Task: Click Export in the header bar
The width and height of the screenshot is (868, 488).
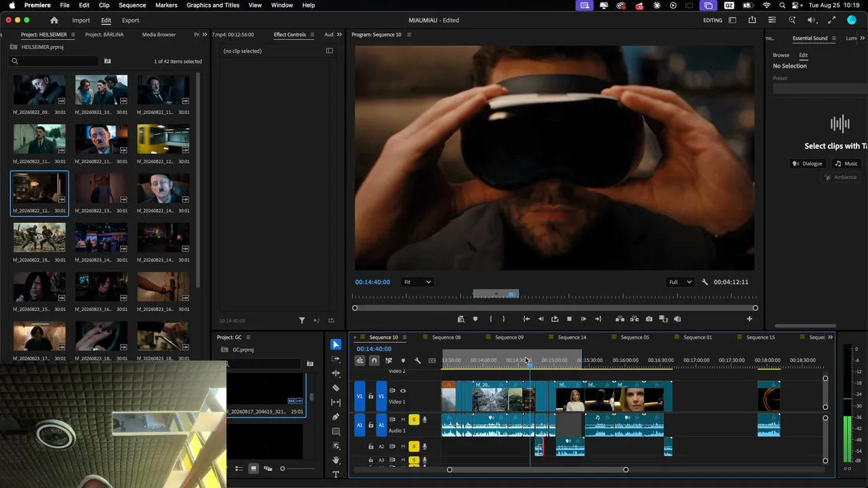Action: [x=130, y=20]
